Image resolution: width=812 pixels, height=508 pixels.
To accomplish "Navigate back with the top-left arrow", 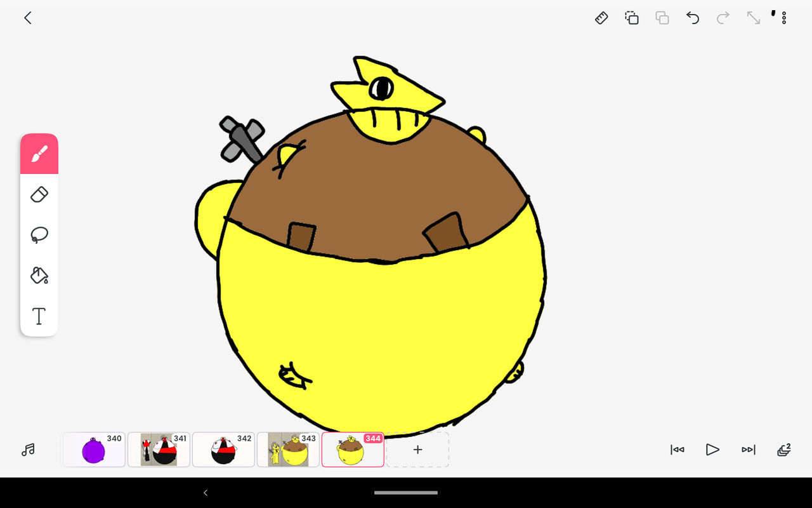I will point(27,18).
